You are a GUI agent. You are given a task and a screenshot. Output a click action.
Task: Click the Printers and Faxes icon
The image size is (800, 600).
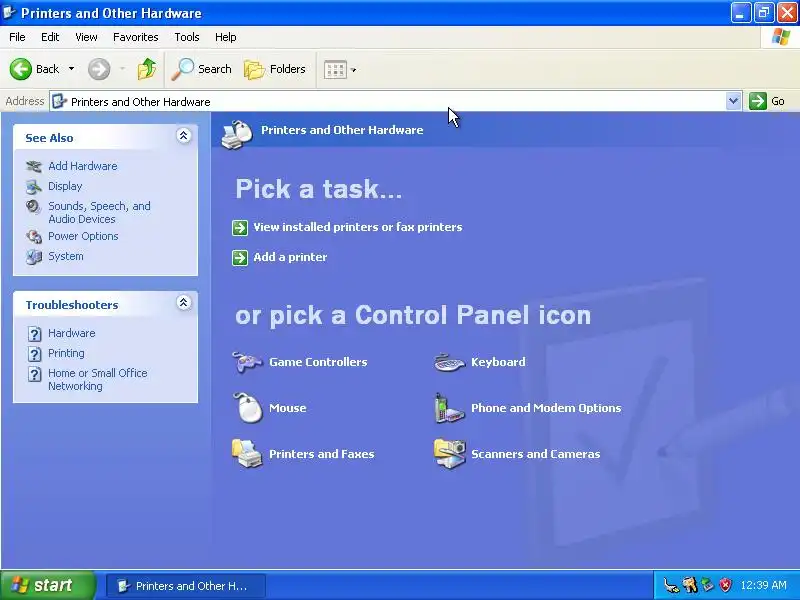pos(247,453)
